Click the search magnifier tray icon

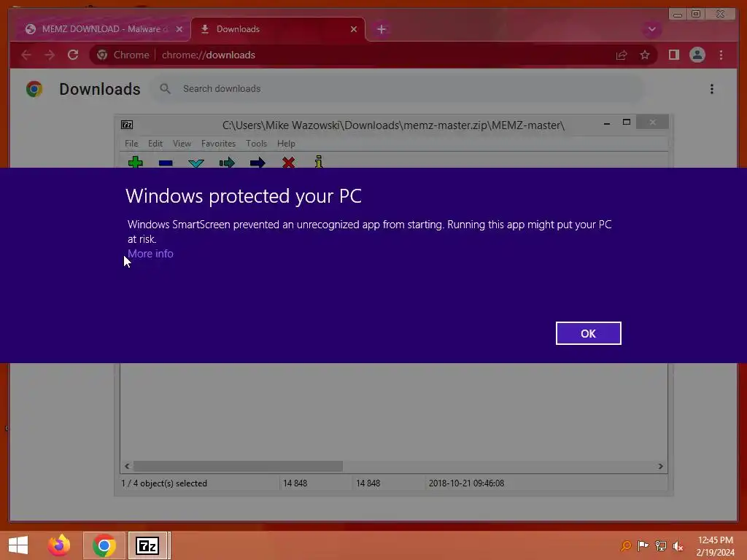tap(626, 545)
